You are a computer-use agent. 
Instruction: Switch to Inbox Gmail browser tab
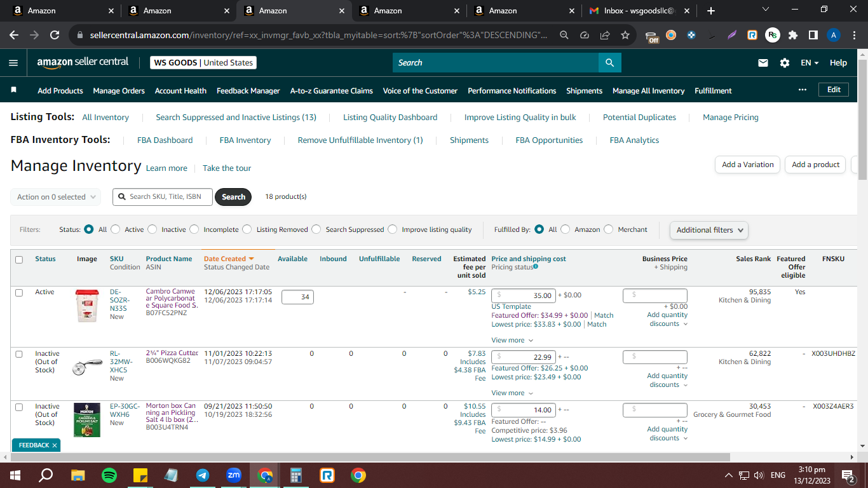[639, 11]
